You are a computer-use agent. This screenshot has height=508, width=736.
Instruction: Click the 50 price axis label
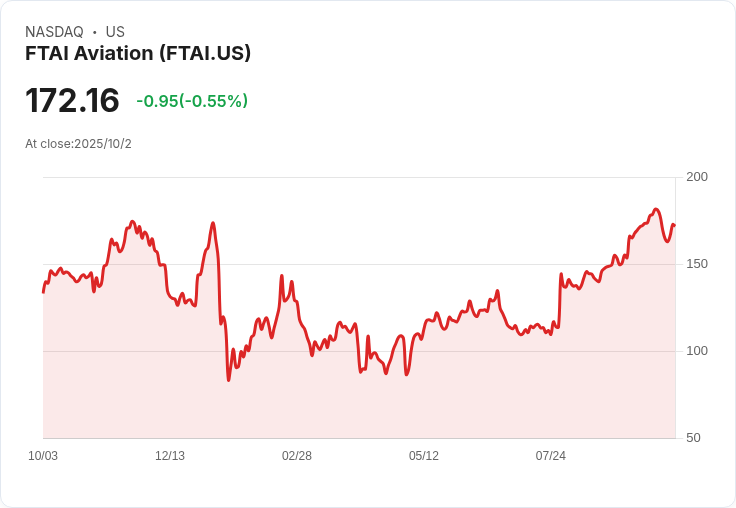(693, 438)
